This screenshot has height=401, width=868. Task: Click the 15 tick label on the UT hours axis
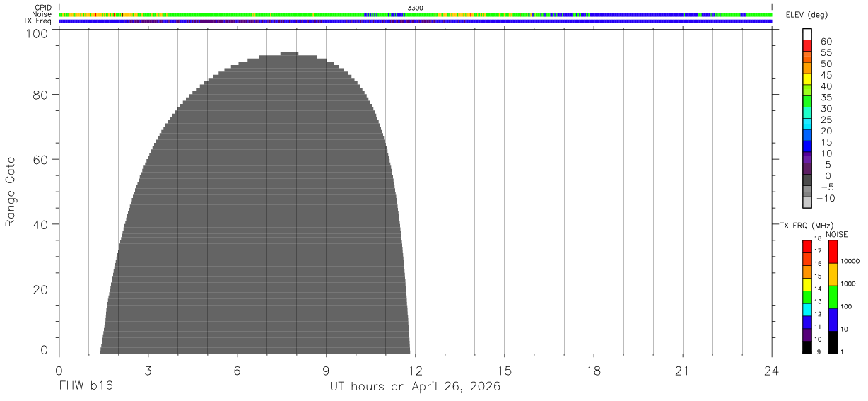[504, 370]
